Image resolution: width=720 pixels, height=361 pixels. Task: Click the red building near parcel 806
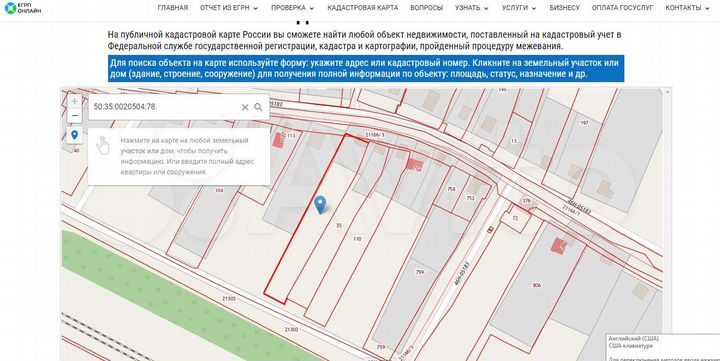(560, 246)
